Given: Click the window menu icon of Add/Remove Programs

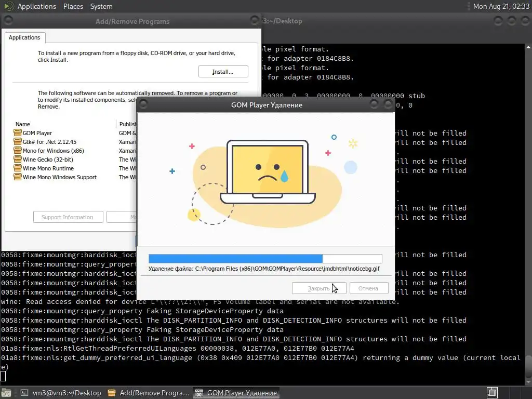Looking at the screenshot, I should [x=8, y=20].
